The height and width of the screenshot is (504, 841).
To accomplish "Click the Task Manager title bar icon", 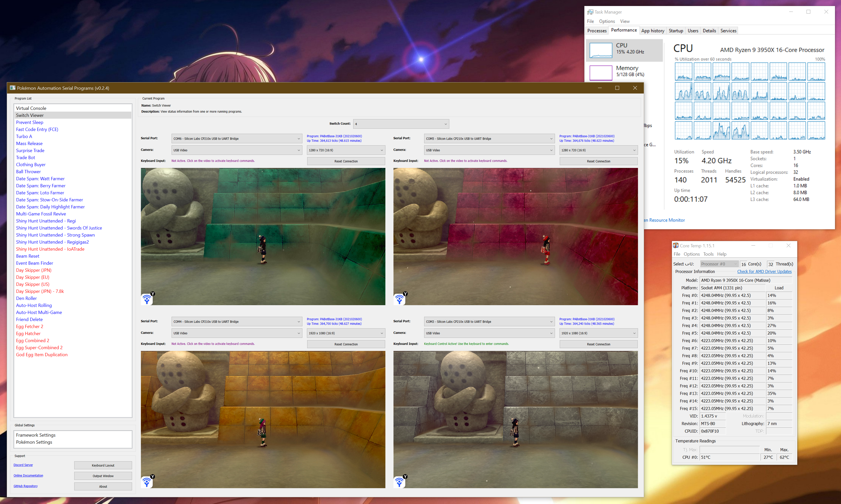I will click(x=590, y=12).
